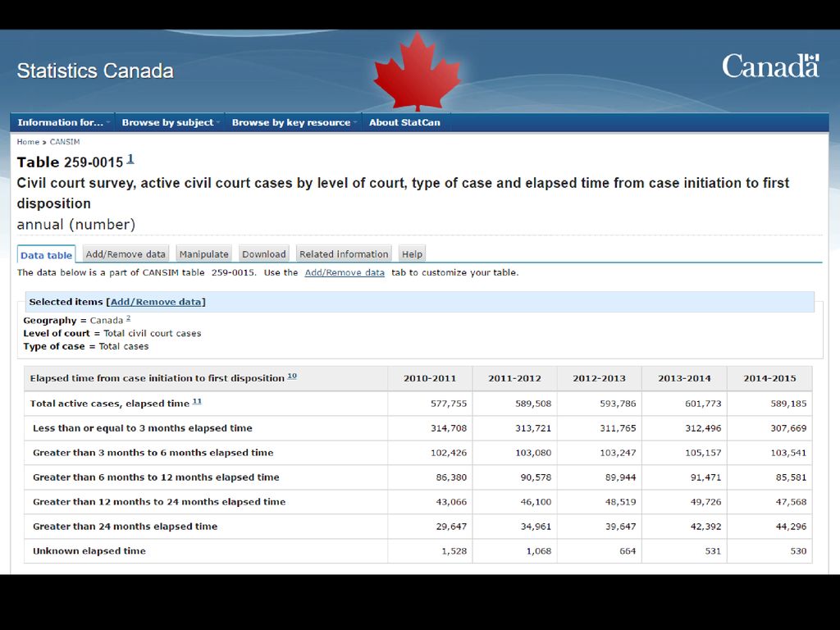Click the value 601,773 in the table
The height and width of the screenshot is (630, 840).
coord(703,404)
